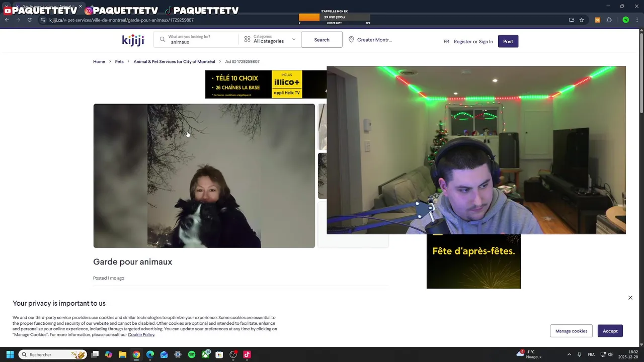
Task: Click the search magnifier icon in Kijiji search
Action: point(163,39)
